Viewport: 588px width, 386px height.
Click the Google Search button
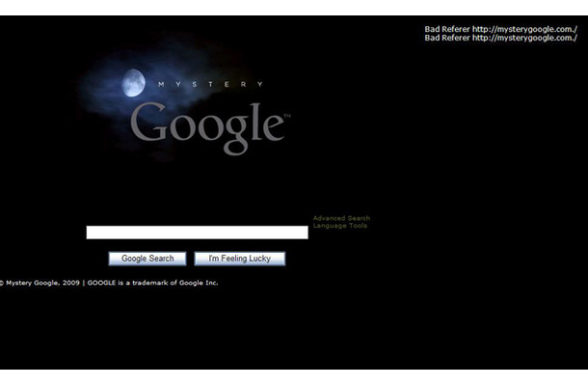point(147,259)
